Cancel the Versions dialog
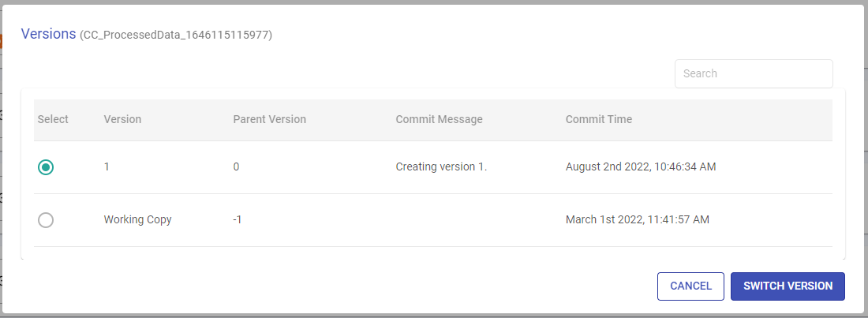The height and width of the screenshot is (318, 868). click(x=690, y=286)
